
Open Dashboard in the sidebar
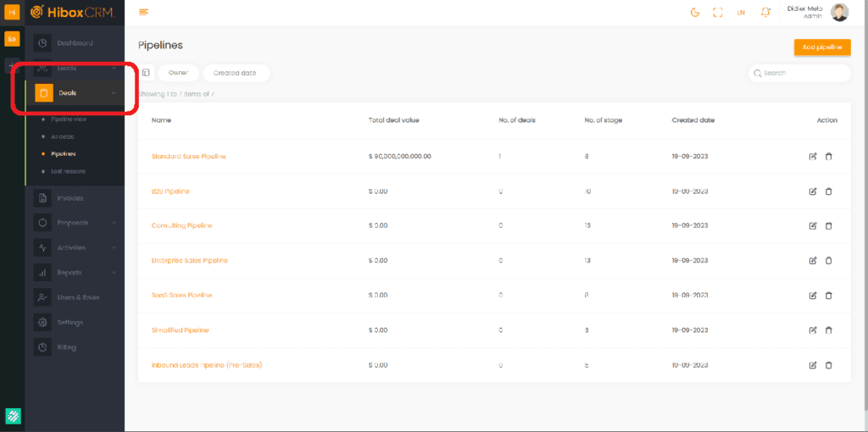point(75,43)
